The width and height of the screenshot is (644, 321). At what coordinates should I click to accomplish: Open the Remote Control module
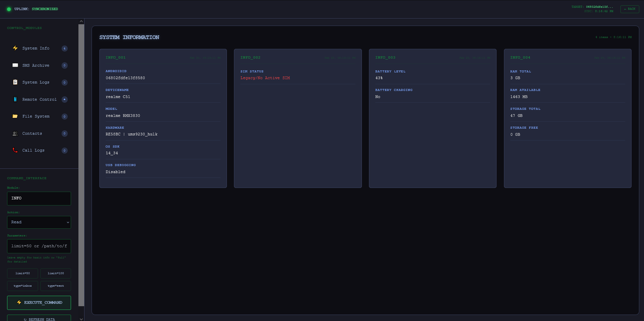click(x=39, y=99)
